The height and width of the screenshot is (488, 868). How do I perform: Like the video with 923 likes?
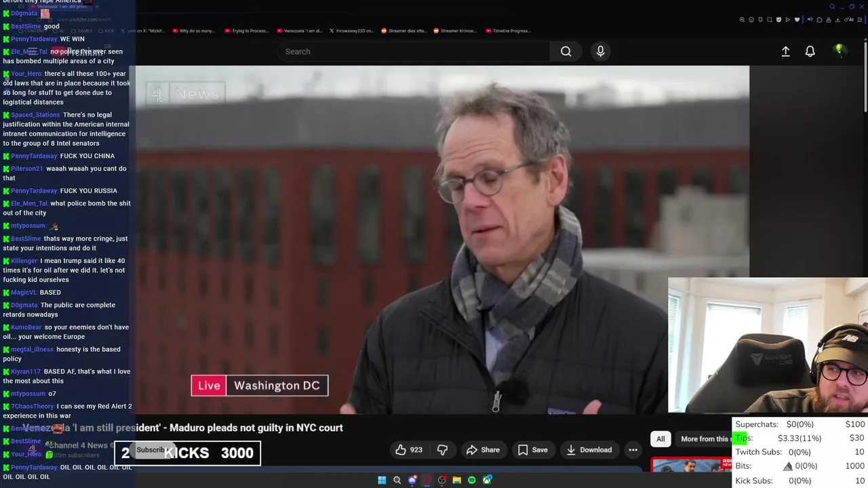(409, 449)
